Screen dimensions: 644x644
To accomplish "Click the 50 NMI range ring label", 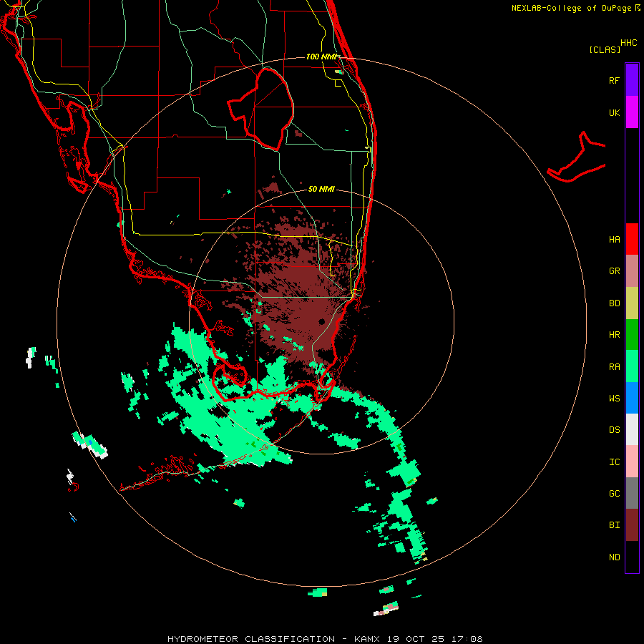I will (x=321, y=189).
